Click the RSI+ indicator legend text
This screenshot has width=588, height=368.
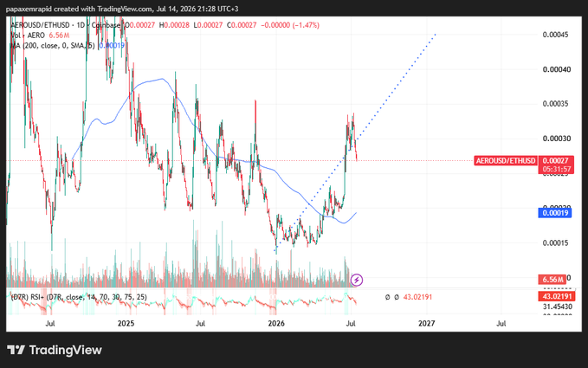[79, 297]
